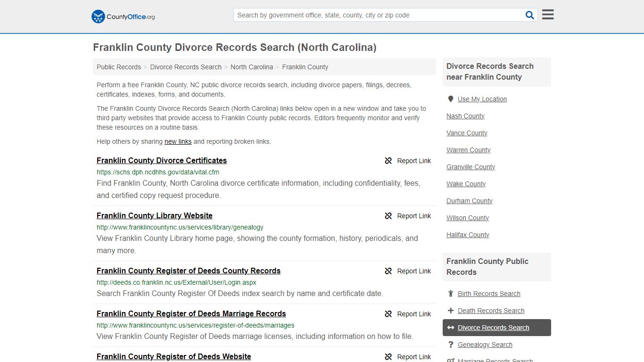Click the broken link icon for Library Website
The width and height of the screenshot is (644, 362).
point(388,216)
